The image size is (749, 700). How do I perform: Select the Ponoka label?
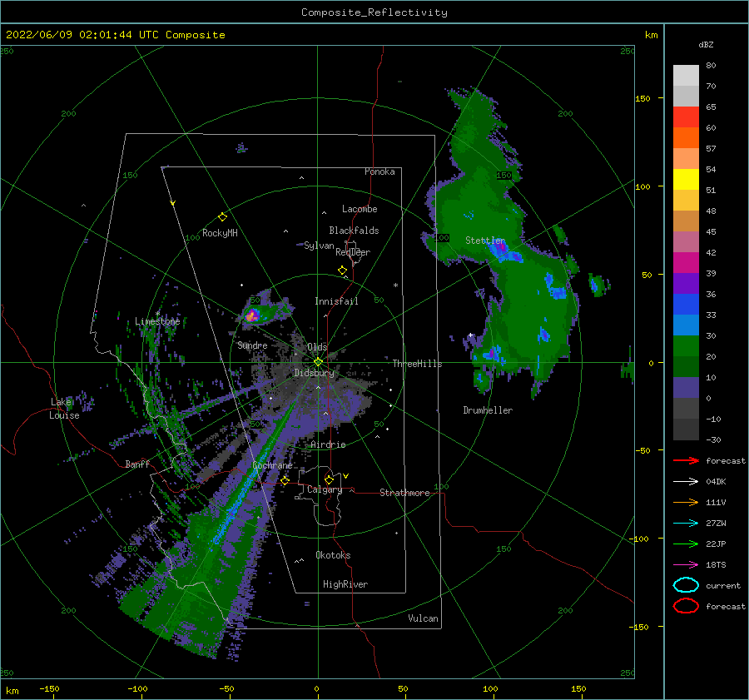click(379, 171)
